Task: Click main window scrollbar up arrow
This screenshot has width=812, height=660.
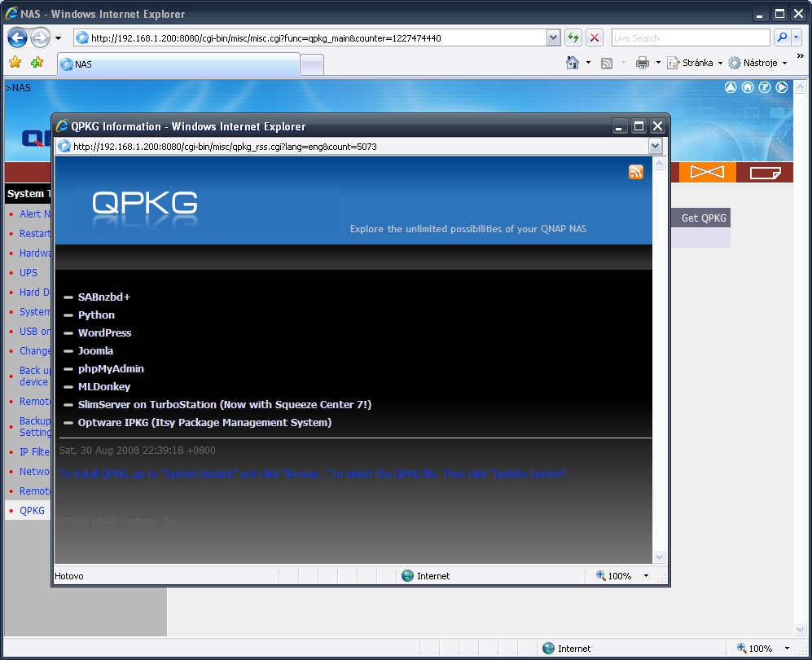Action: pyautogui.click(x=800, y=87)
